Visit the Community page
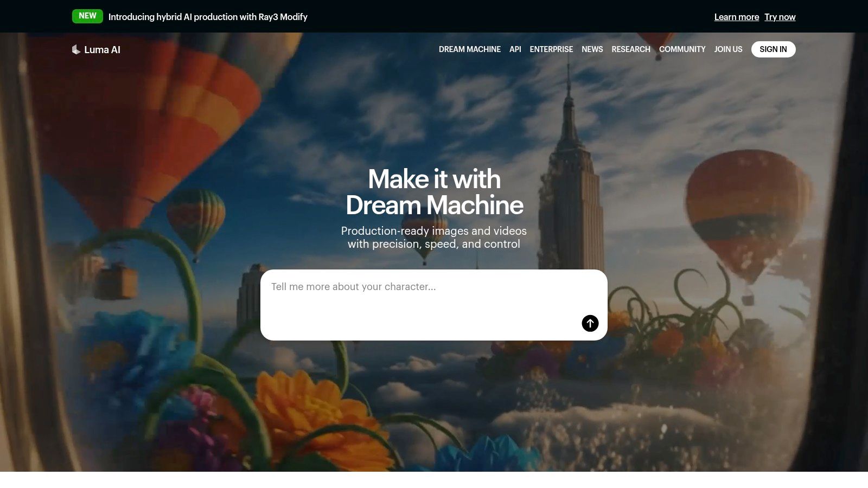 pyautogui.click(x=682, y=49)
